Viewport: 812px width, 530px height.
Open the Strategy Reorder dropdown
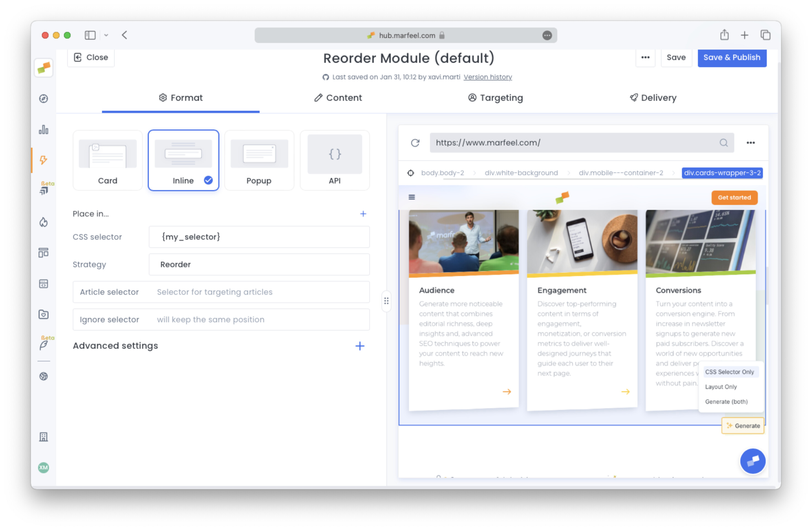tap(259, 264)
